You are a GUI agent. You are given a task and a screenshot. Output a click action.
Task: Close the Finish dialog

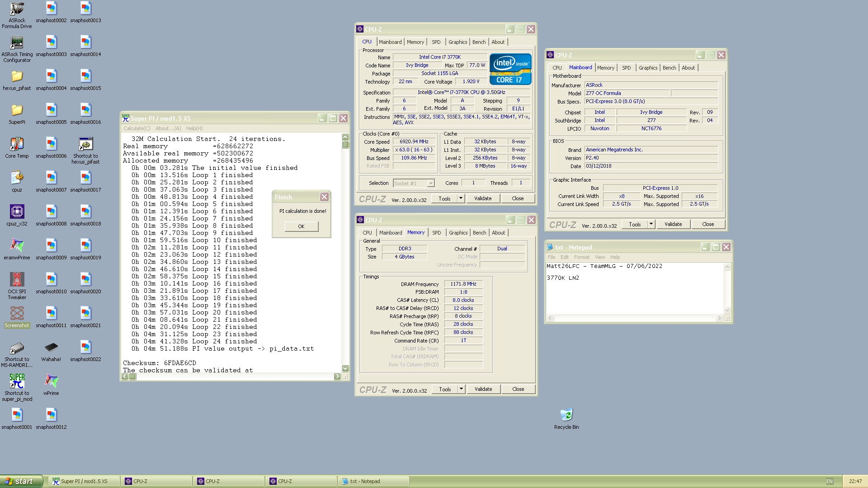coord(324,197)
